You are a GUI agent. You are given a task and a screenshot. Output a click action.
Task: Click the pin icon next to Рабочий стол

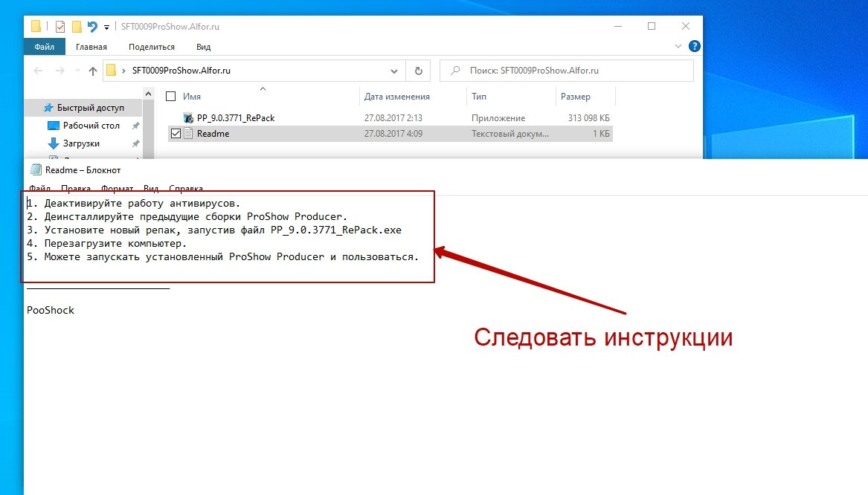point(135,126)
